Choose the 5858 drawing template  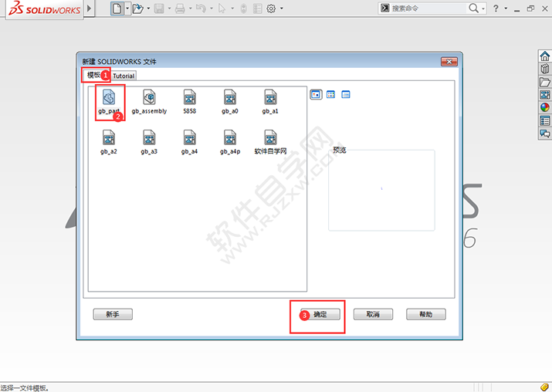(x=189, y=102)
